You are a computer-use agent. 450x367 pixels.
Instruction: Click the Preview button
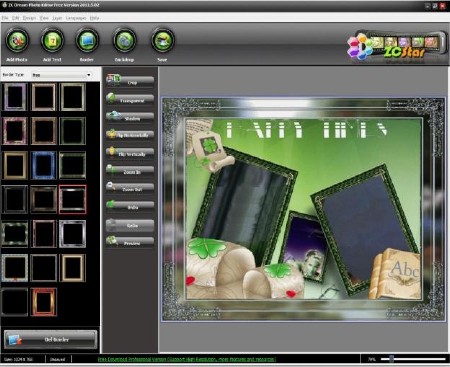130,242
